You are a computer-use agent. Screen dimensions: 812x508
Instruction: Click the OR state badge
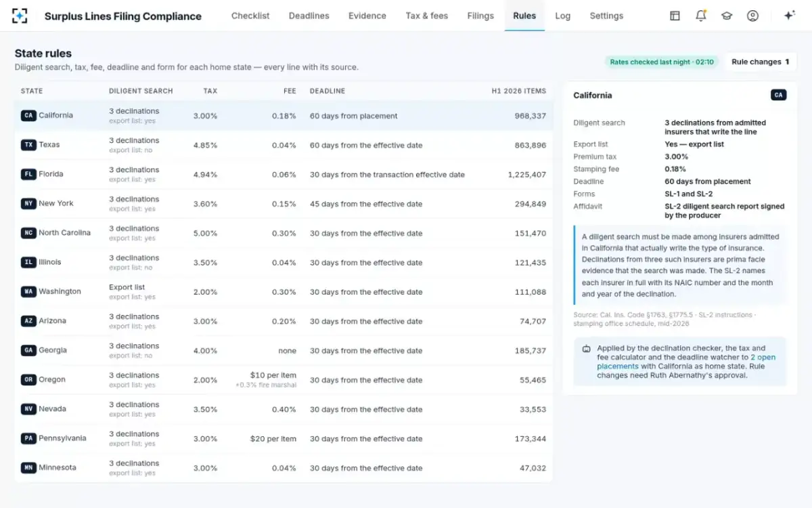coord(28,380)
